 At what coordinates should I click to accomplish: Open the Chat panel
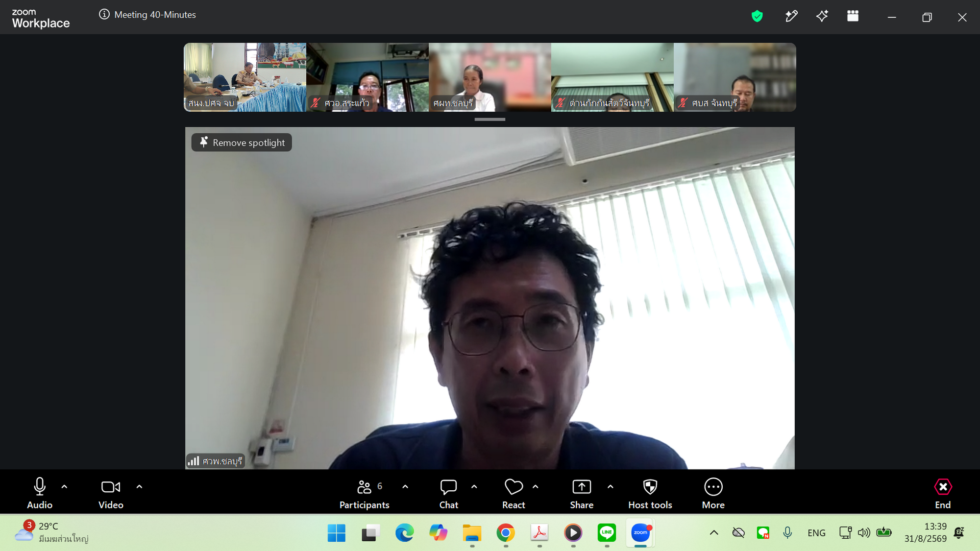(448, 493)
